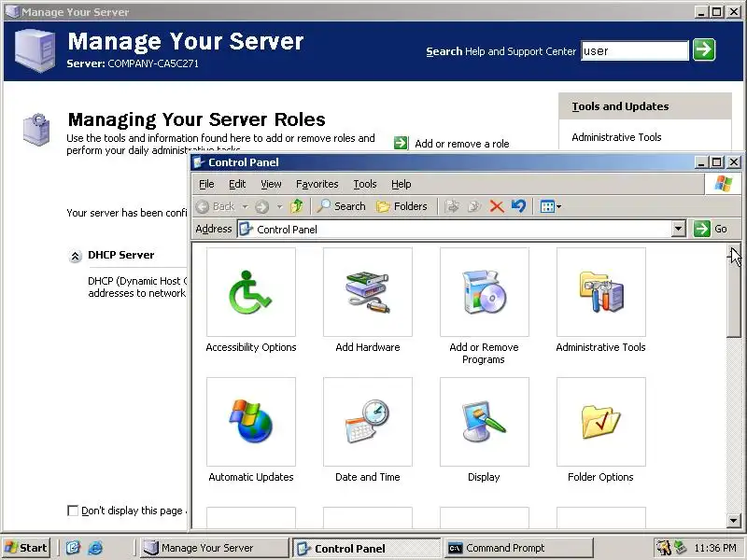Open the Tools menu
The image size is (747, 560).
(365, 184)
